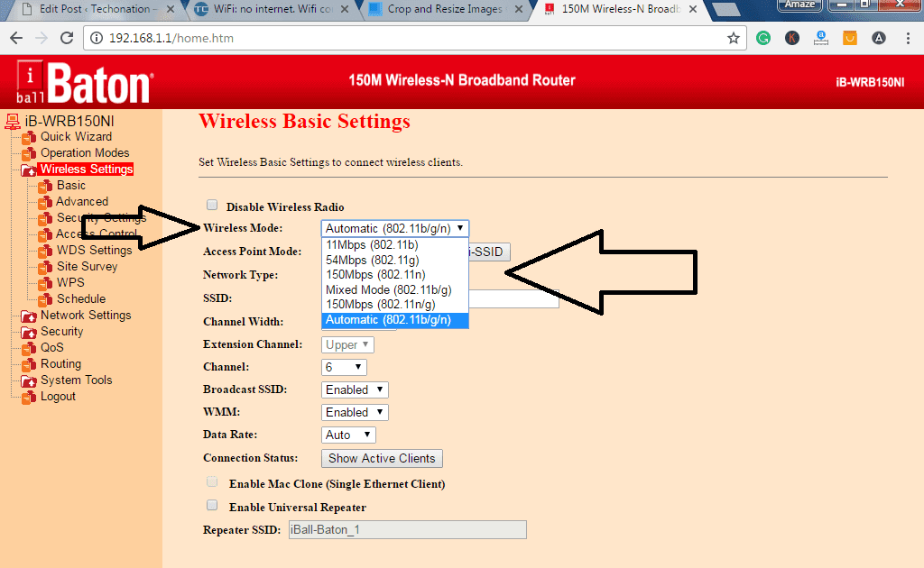
Task: Open Chrome's three-dot menu
Action: tap(908, 38)
